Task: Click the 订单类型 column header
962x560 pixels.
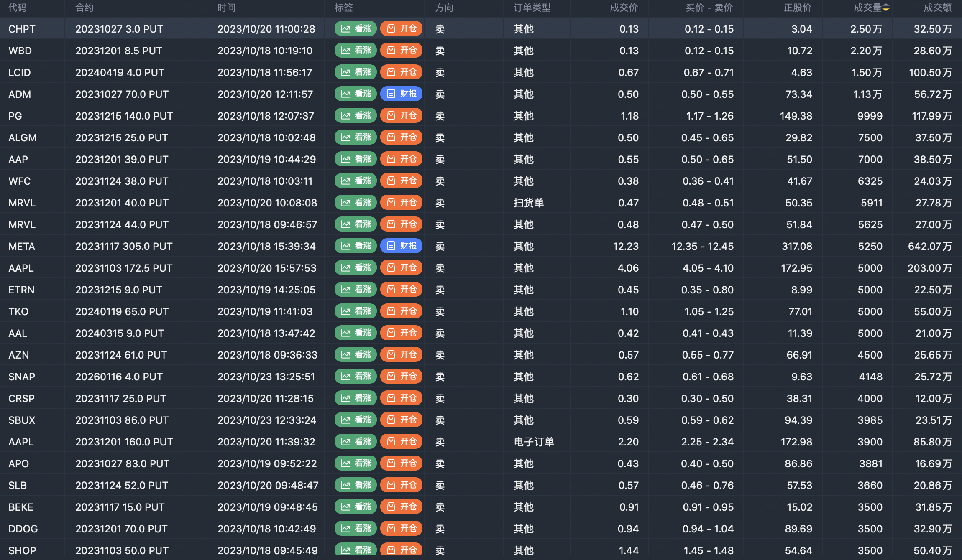Action: [532, 8]
